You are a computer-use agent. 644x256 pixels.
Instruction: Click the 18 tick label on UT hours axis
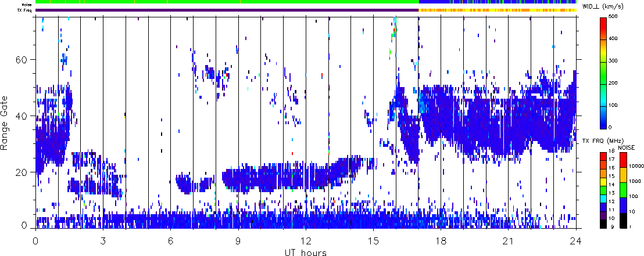click(x=441, y=241)
